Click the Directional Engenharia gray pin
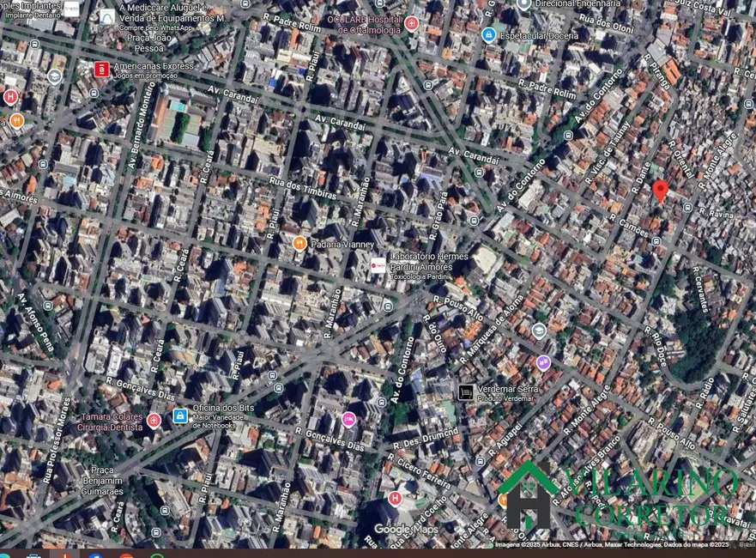 coord(524,4)
